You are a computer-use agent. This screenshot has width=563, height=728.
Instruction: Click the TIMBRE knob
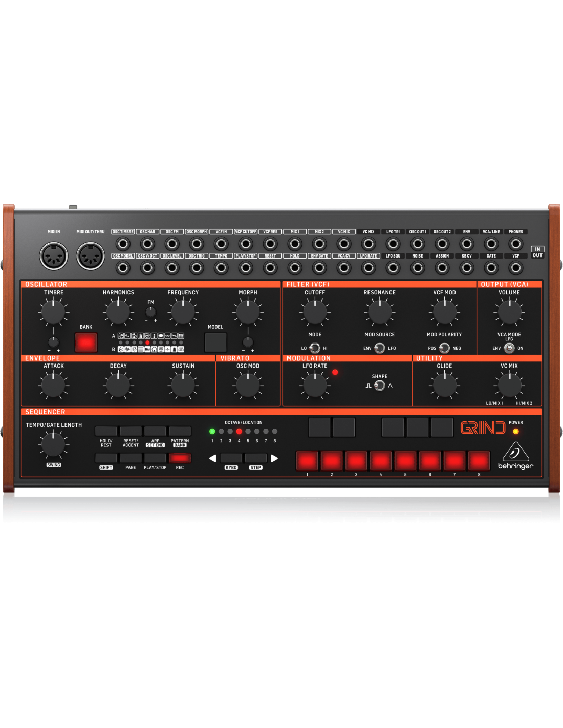(54, 312)
